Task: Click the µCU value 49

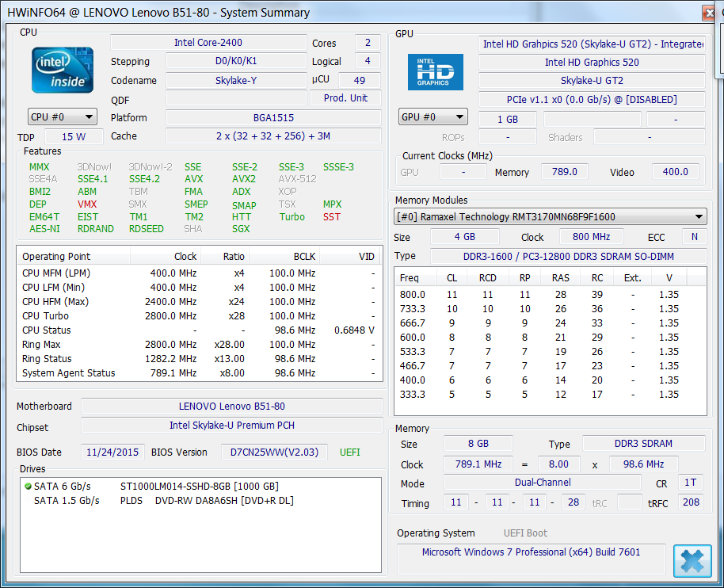Action: point(360,80)
